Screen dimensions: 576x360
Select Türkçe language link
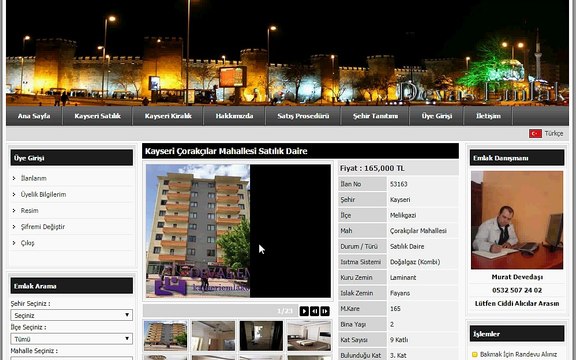(x=554, y=133)
